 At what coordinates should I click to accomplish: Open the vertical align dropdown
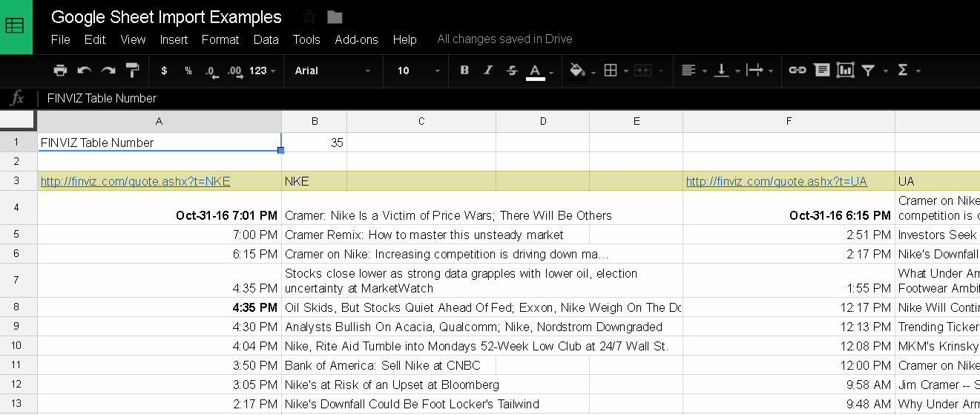(x=726, y=71)
